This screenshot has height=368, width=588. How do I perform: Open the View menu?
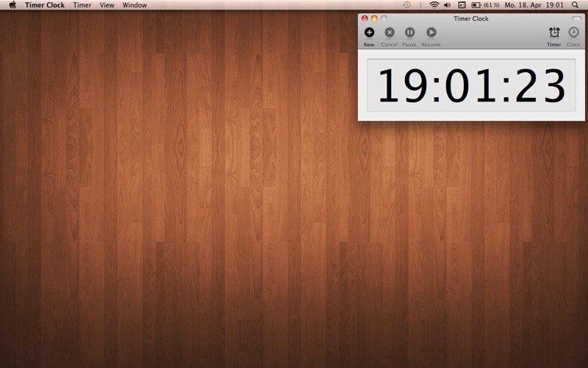[x=107, y=5]
